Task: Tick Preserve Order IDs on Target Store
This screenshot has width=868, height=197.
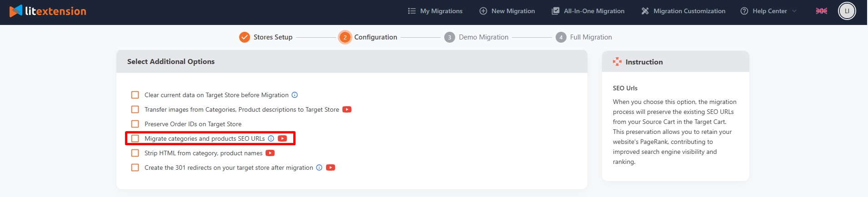Action: click(x=135, y=124)
